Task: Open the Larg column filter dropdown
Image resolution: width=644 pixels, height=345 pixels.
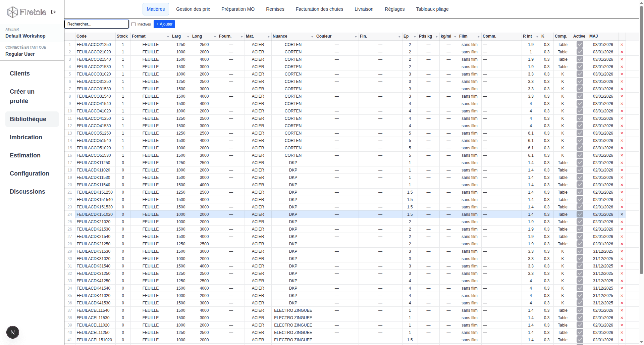Action: [188, 37]
